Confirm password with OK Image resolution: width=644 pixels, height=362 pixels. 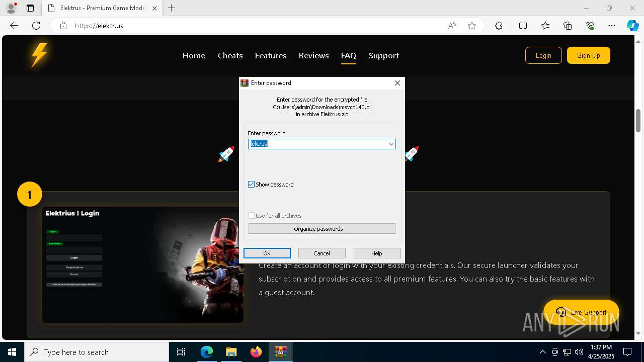(267, 253)
